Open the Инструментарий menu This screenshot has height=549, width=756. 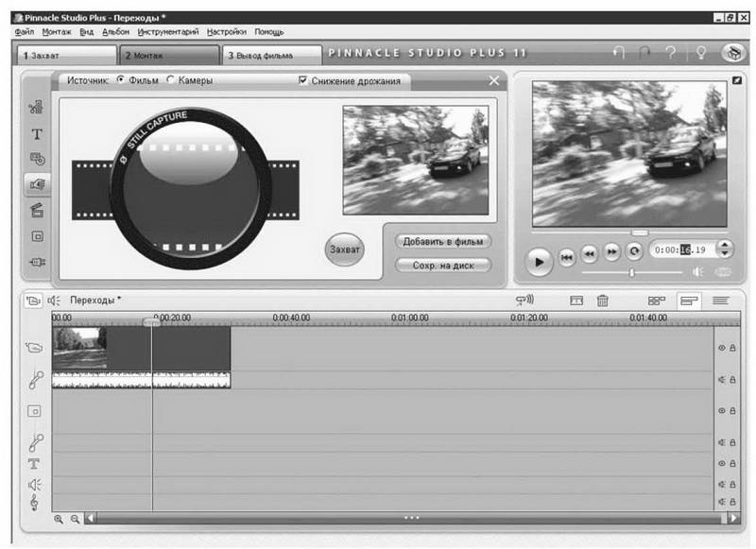tap(168, 32)
